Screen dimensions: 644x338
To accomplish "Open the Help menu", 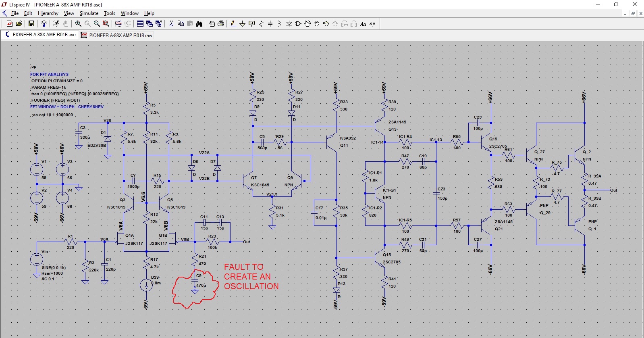I will point(150,13).
